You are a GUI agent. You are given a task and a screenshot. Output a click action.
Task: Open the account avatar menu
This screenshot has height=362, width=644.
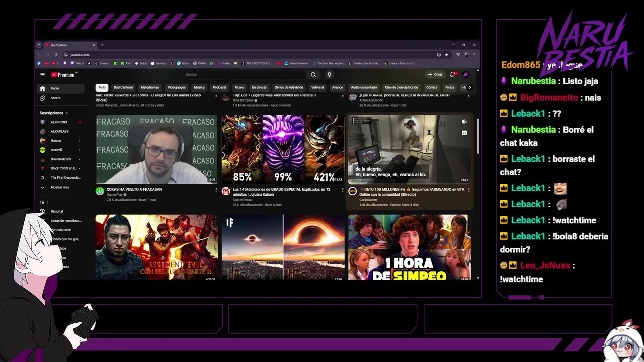[x=466, y=74]
